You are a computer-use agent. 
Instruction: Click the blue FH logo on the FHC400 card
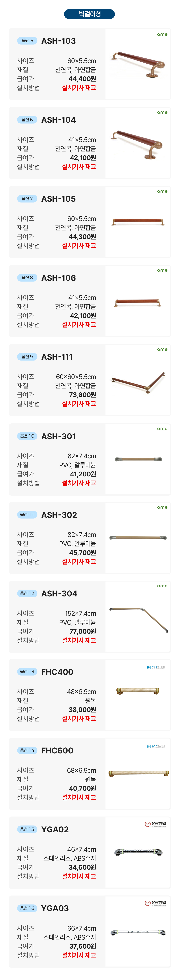tap(156, 667)
